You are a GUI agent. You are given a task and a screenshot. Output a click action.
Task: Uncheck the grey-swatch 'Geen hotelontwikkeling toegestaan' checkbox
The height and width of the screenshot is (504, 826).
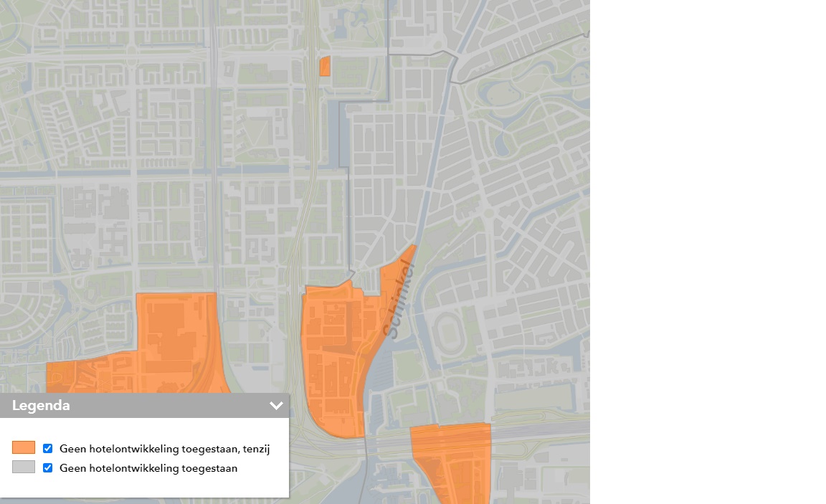(47, 467)
